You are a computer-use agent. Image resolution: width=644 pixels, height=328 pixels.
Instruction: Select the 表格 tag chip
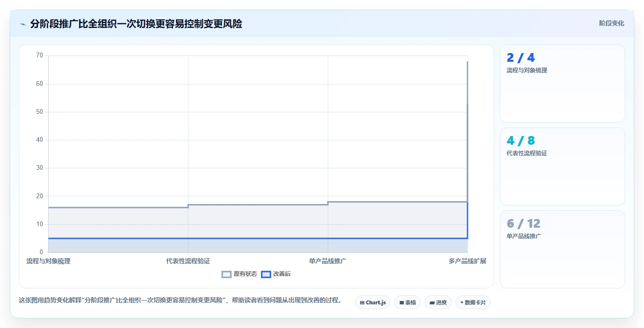(407, 302)
